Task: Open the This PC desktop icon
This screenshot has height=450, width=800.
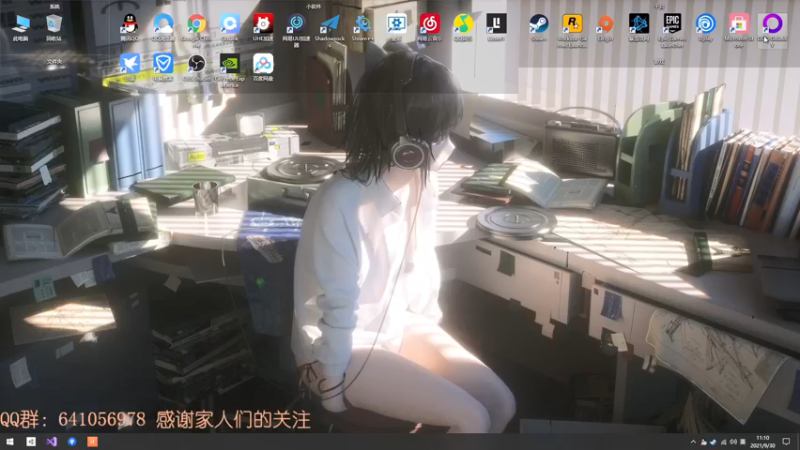Action: coord(21,27)
